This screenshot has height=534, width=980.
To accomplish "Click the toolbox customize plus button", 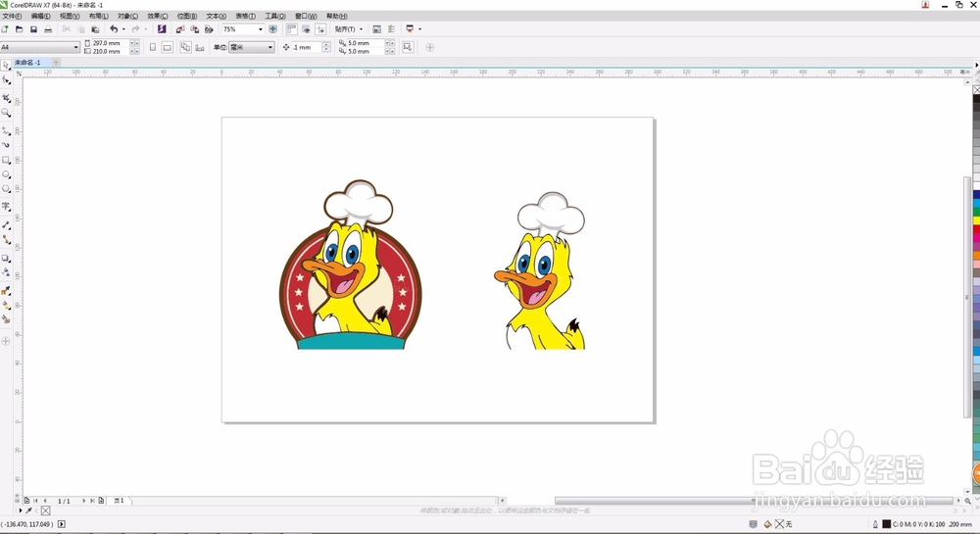I will coord(6,341).
